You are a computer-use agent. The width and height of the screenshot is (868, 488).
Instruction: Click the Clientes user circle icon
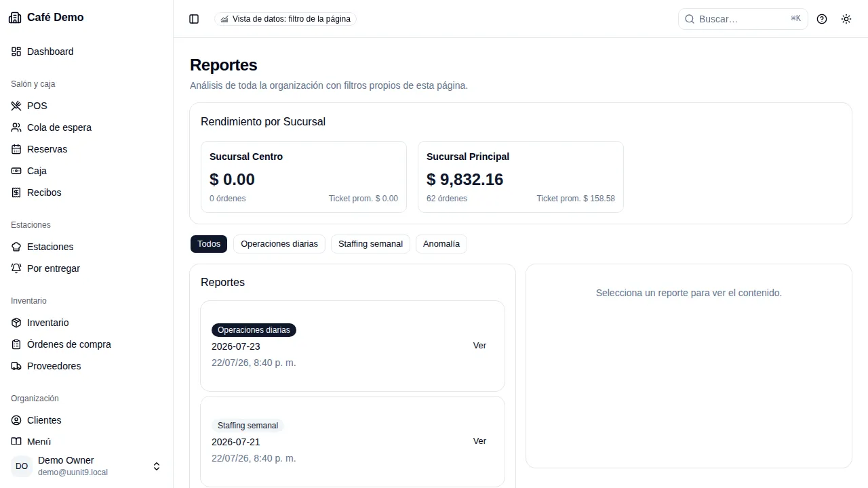click(x=16, y=420)
